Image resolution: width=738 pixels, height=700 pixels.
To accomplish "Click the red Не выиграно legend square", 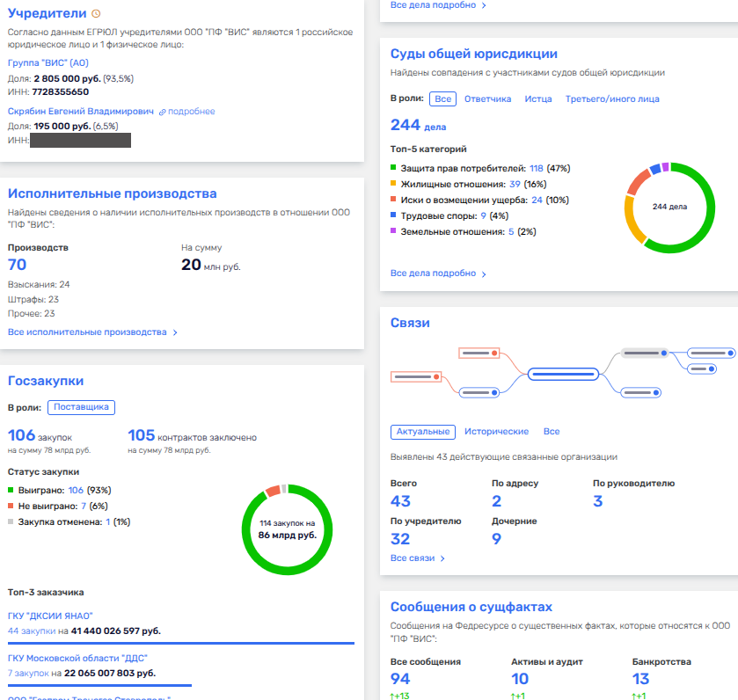I will pos(11,506).
